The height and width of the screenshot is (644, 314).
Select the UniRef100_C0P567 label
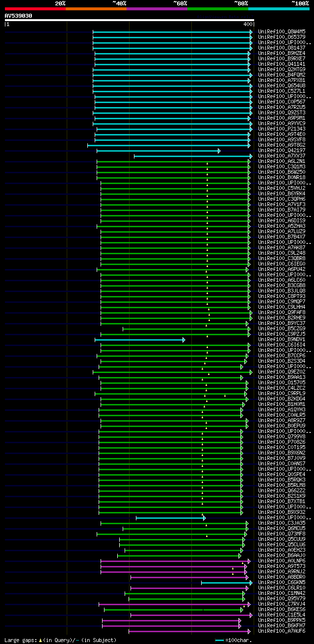(282, 102)
